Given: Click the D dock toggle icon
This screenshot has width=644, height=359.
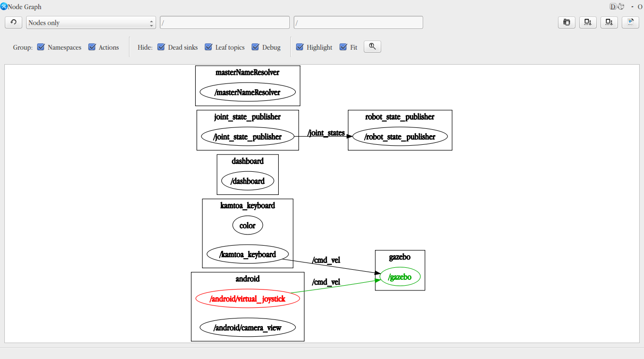Looking at the screenshot, I should pyautogui.click(x=613, y=7).
